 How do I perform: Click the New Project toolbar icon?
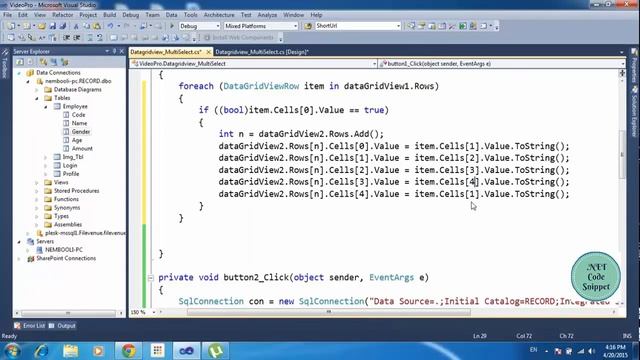11,26
